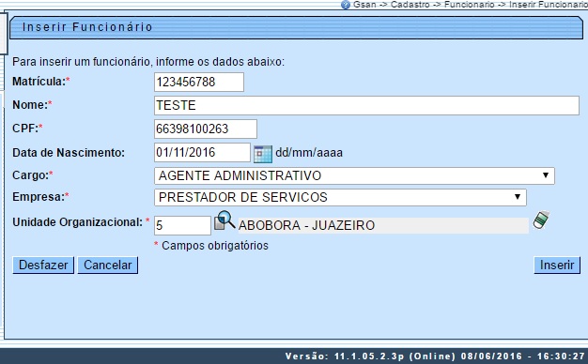This screenshot has width=588, height=364.
Task: Click the instruction line 'Para inserir um funcionário'
Action: (148, 62)
